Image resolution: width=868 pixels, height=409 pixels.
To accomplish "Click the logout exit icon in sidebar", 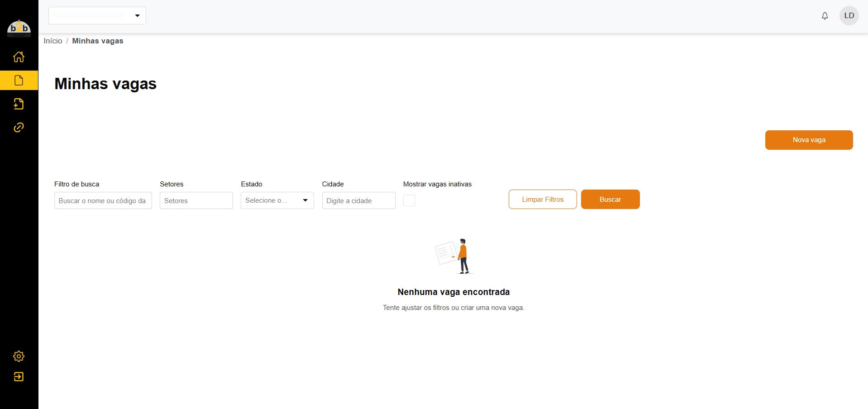I will click(19, 377).
